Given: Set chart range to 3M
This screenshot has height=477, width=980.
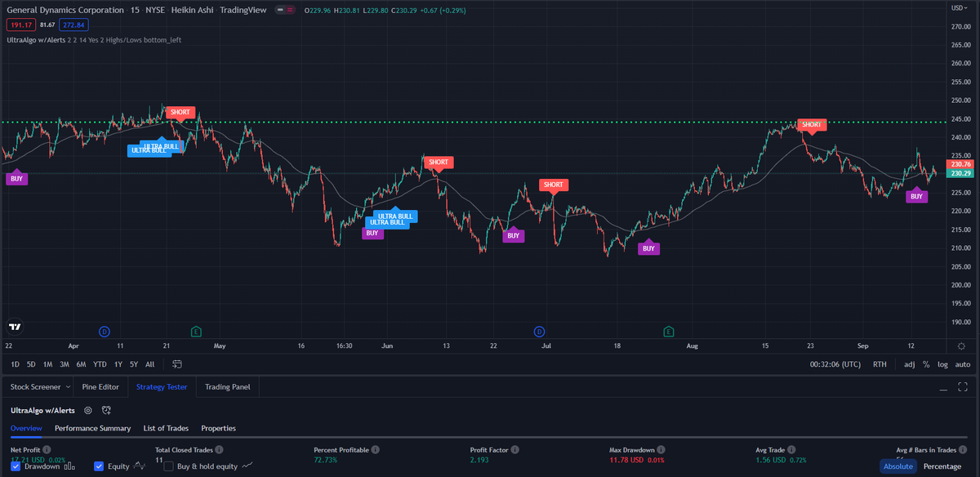Looking at the screenshot, I should point(64,364).
